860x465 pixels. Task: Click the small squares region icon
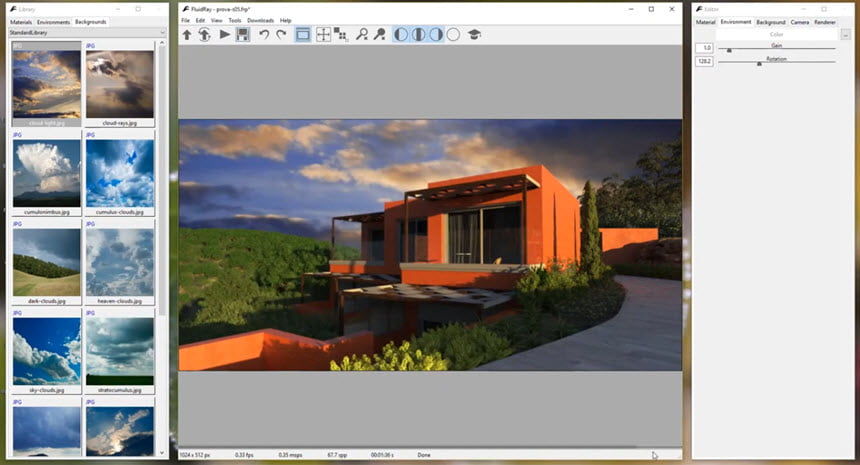tap(341, 35)
